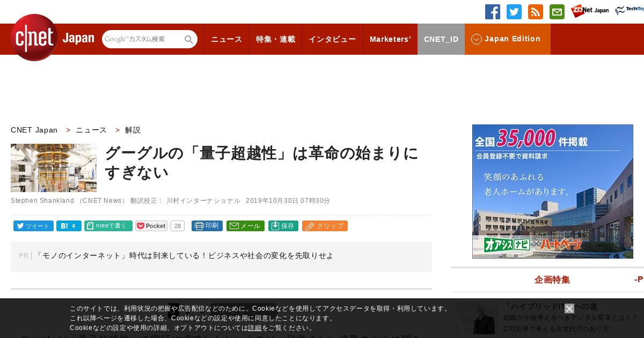The image size is (644, 338).
Task: Click the Pocket count 28
Action: click(x=178, y=226)
